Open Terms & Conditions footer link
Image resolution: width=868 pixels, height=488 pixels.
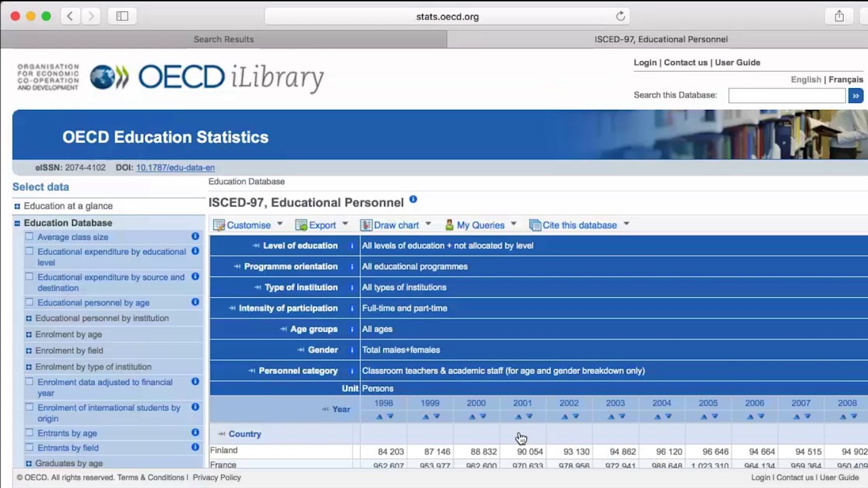[151, 477]
